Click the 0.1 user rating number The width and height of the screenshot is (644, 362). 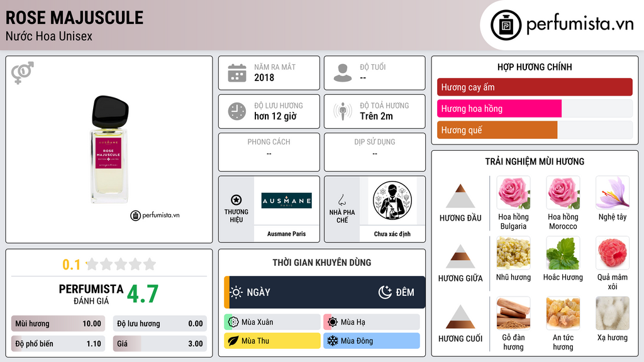pos(72,265)
